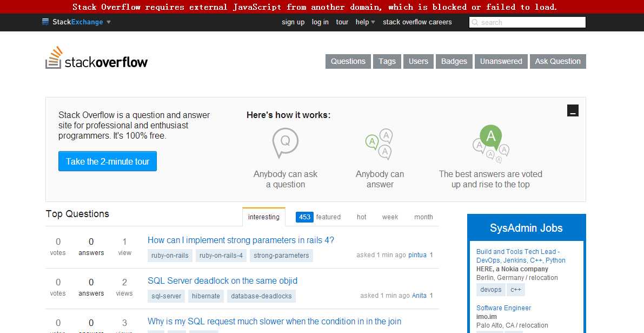Open the Users navigation button
Image resolution: width=644 pixels, height=333 pixels.
pos(418,61)
